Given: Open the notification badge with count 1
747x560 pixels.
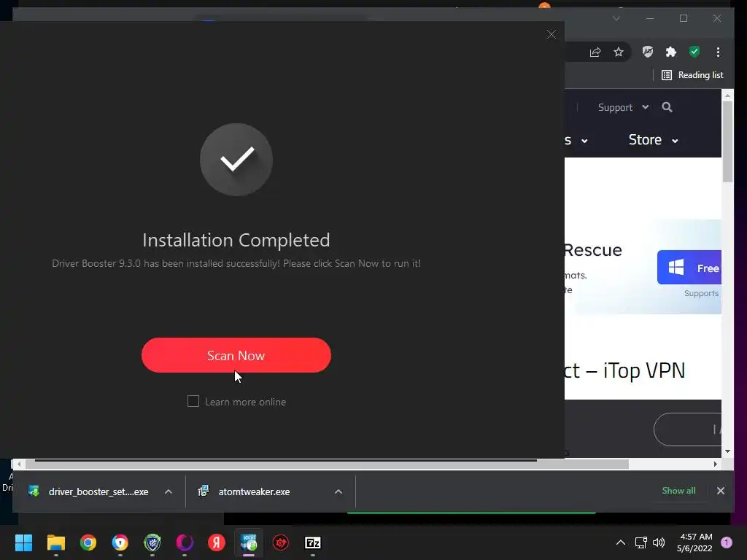Looking at the screenshot, I should click(726, 542).
